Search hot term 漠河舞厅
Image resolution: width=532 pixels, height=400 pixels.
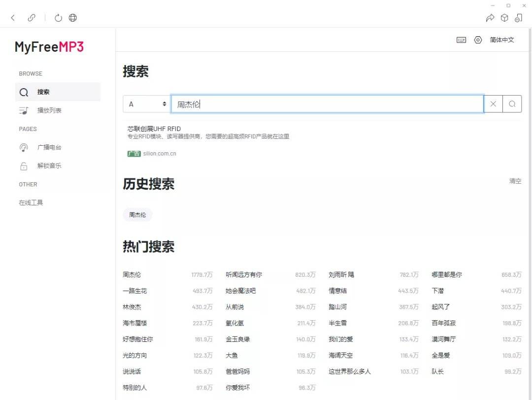[x=444, y=339]
